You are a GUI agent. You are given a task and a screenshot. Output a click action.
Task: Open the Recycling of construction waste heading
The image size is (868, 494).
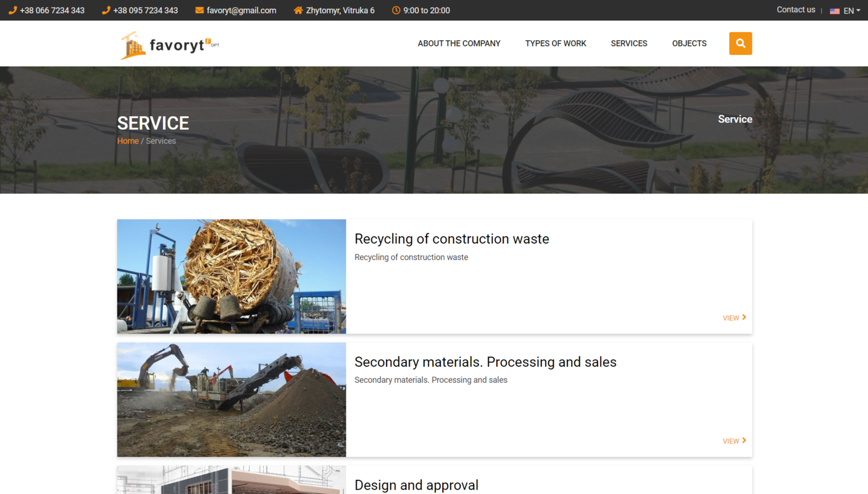point(452,239)
